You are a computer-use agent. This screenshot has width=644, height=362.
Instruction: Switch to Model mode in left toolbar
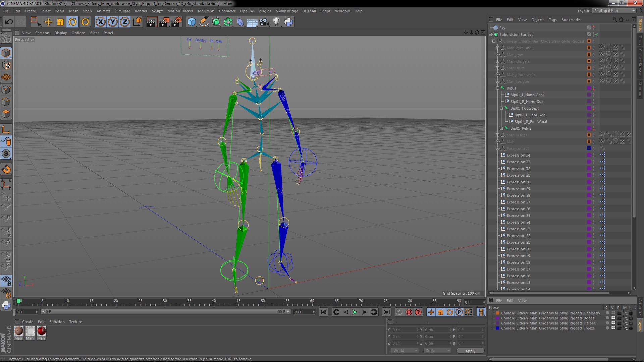point(6,53)
